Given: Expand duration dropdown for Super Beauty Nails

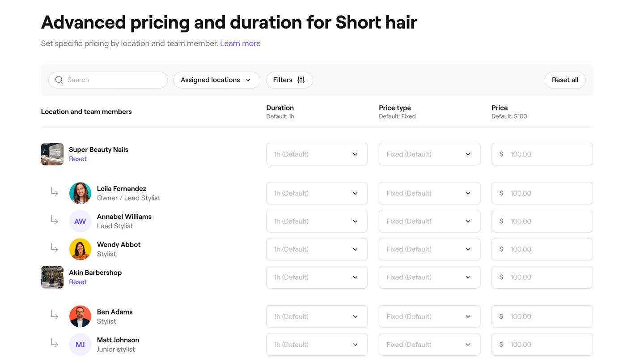Looking at the screenshot, I should click(x=317, y=154).
